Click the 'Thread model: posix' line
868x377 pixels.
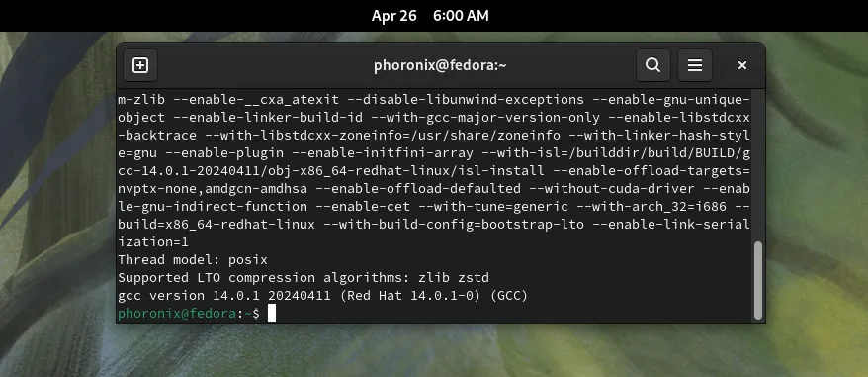(x=193, y=260)
